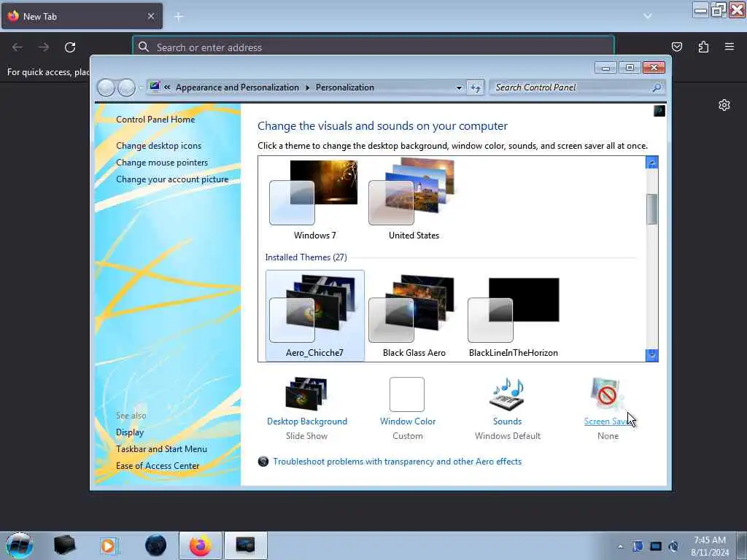Image resolution: width=747 pixels, height=560 pixels.
Task: Click the Control Panel forward button
Action: pos(126,87)
